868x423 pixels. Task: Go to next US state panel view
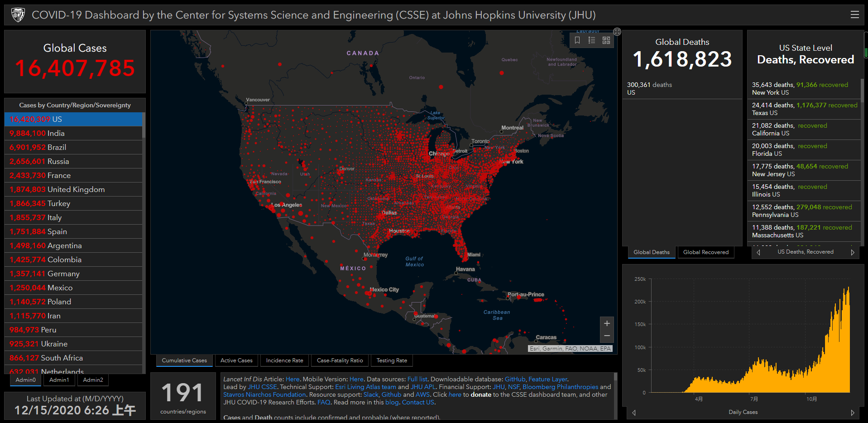pos(853,252)
